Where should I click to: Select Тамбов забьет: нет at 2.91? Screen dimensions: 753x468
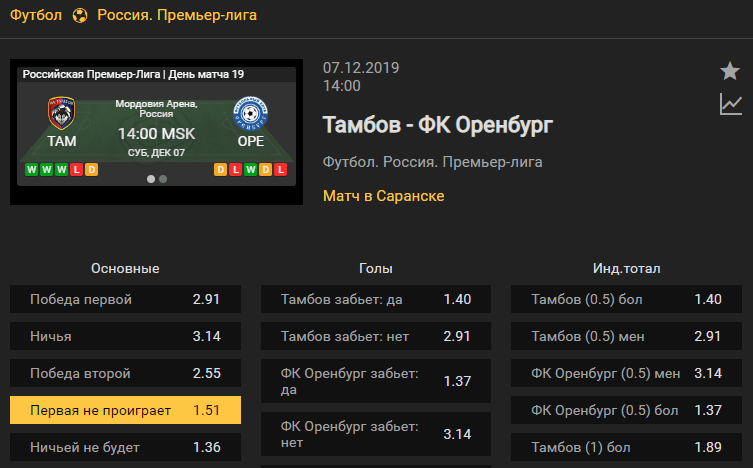[376, 336]
